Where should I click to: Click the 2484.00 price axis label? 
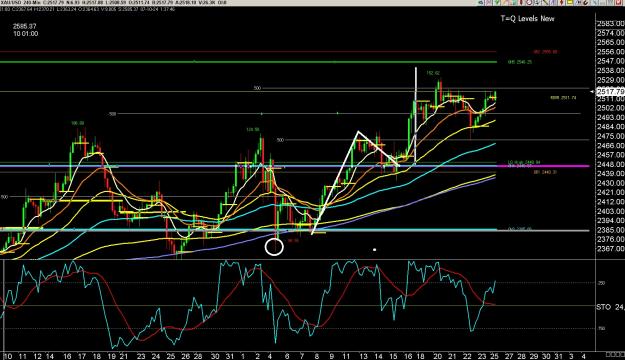pyautogui.click(x=610, y=127)
